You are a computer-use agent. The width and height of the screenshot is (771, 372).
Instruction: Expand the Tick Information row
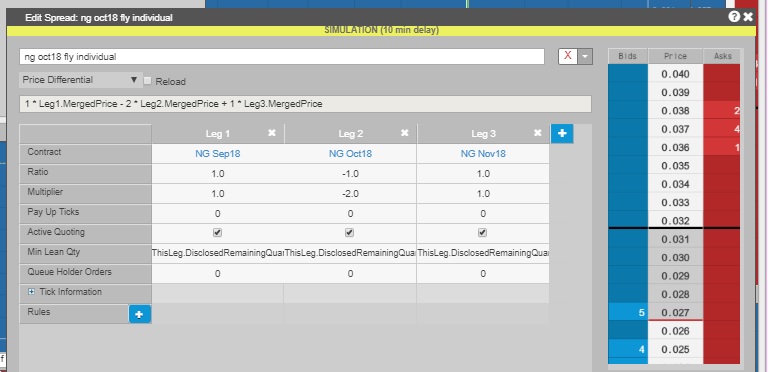point(31,292)
